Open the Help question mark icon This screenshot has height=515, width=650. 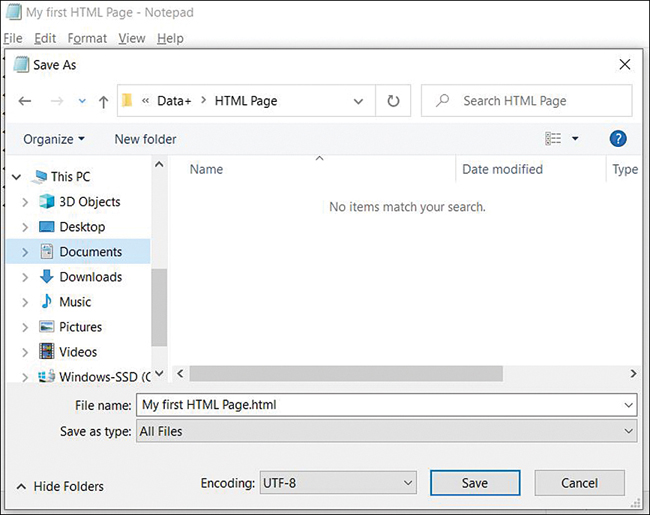point(618,138)
